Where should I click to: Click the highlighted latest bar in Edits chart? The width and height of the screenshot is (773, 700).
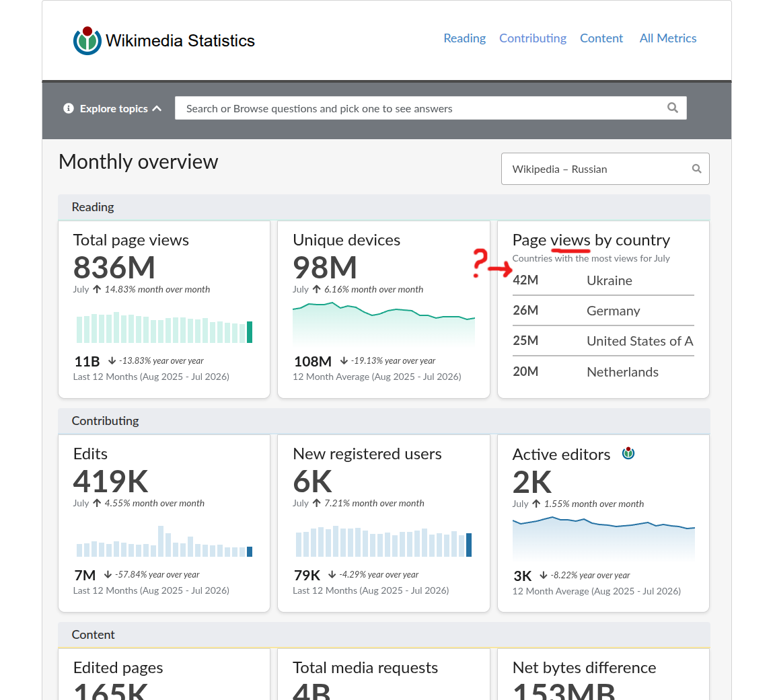[x=250, y=551]
